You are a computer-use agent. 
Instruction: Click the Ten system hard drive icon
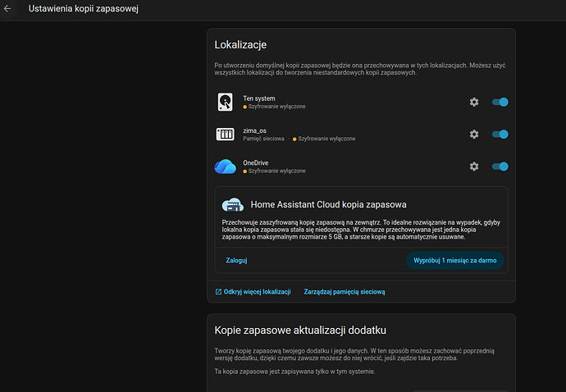coord(225,102)
